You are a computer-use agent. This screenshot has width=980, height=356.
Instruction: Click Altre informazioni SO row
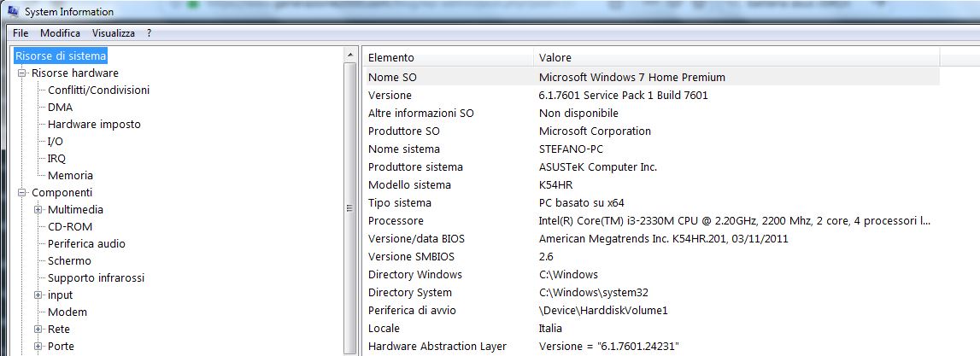pyautogui.click(x=651, y=114)
